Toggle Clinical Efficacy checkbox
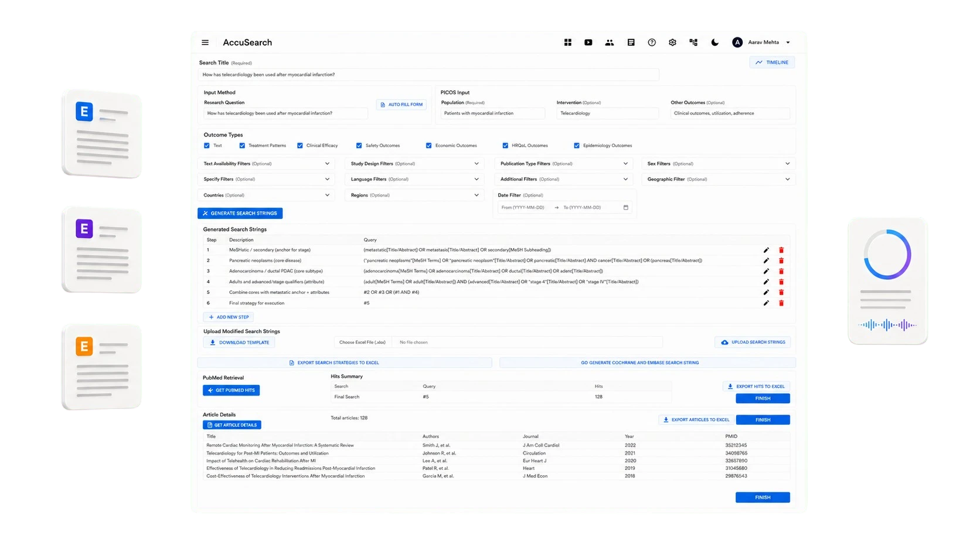Image resolution: width=980 pixels, height=552 pixels. (x=300, y=145)
